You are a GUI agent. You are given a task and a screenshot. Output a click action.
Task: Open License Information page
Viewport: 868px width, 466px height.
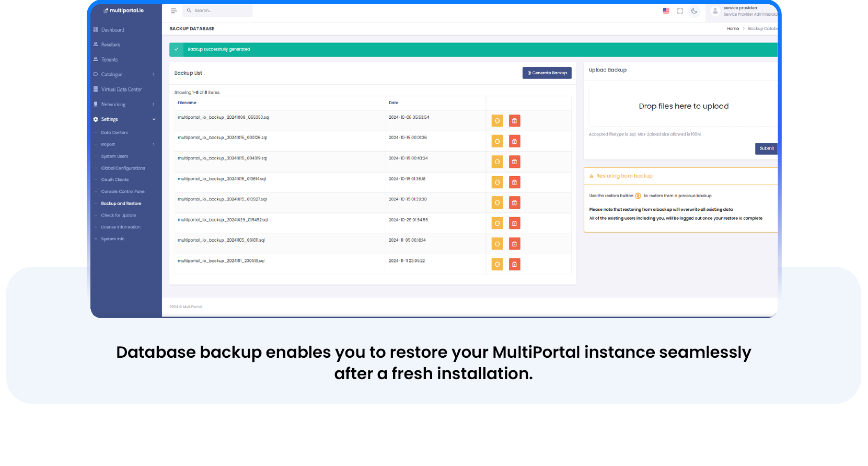point(121,228)
